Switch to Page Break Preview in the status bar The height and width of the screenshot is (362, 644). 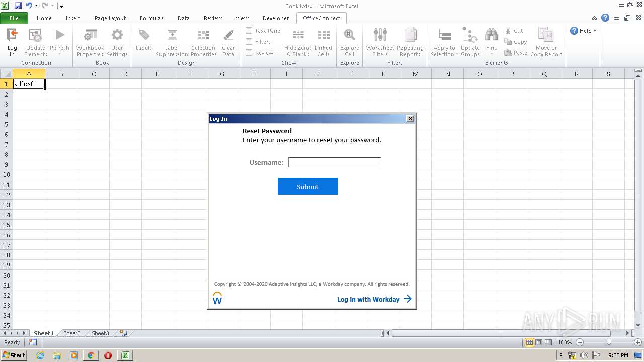[548, 342]
